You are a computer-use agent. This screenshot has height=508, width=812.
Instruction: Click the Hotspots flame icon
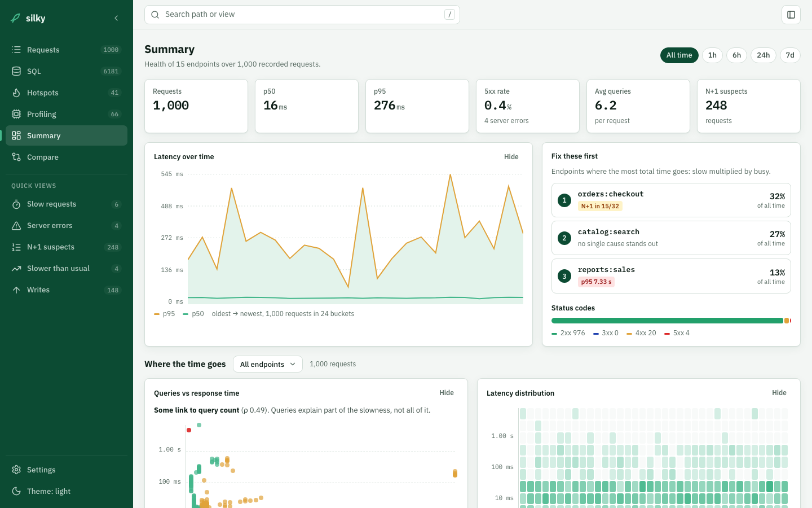point(16,93)
